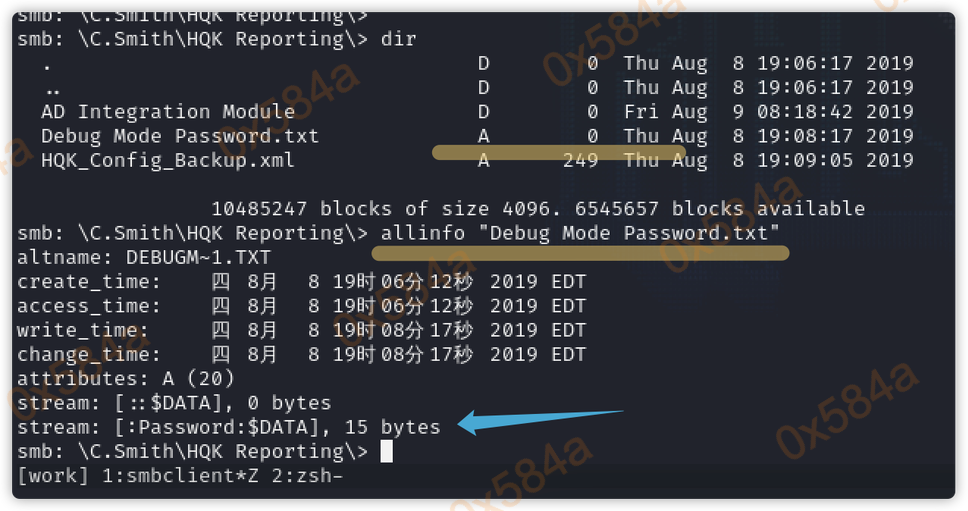Click the attributes: A (20) line
The width and height of the screenshot is (968, 511).
(x=126, y=379)
